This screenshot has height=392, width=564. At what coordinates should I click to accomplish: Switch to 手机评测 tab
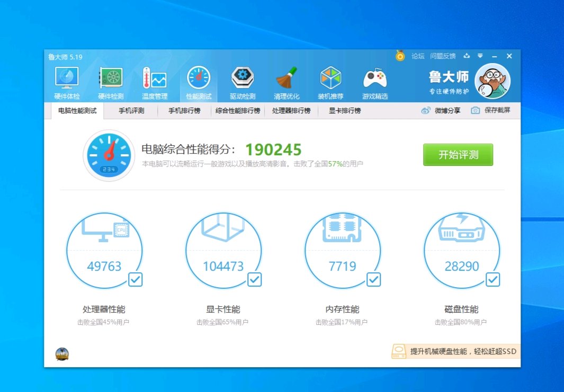131,111
